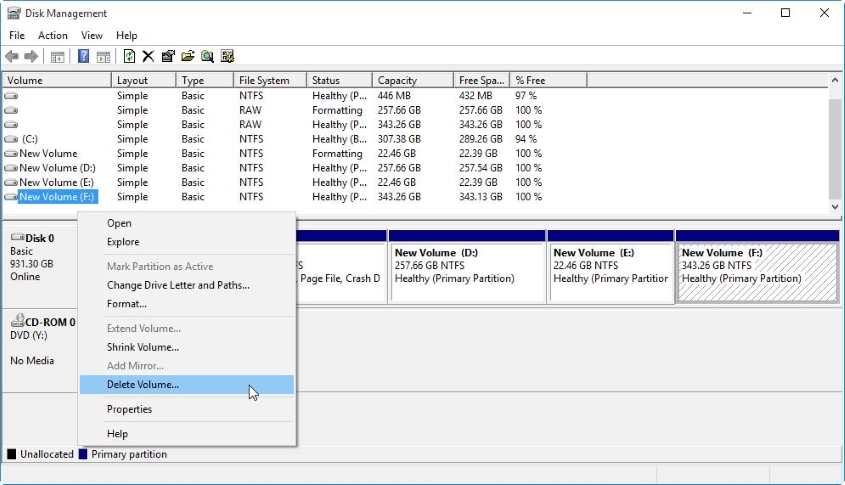
Task: Open Help via the blue question mark icon
Action: point(84,56)
